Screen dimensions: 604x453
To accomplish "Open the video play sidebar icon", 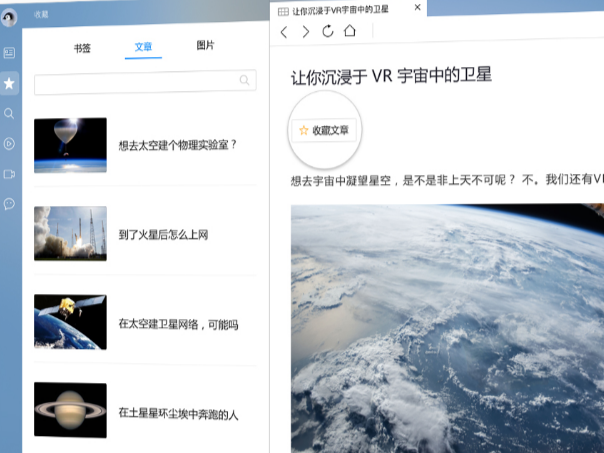I will click(x=9, y=144).
